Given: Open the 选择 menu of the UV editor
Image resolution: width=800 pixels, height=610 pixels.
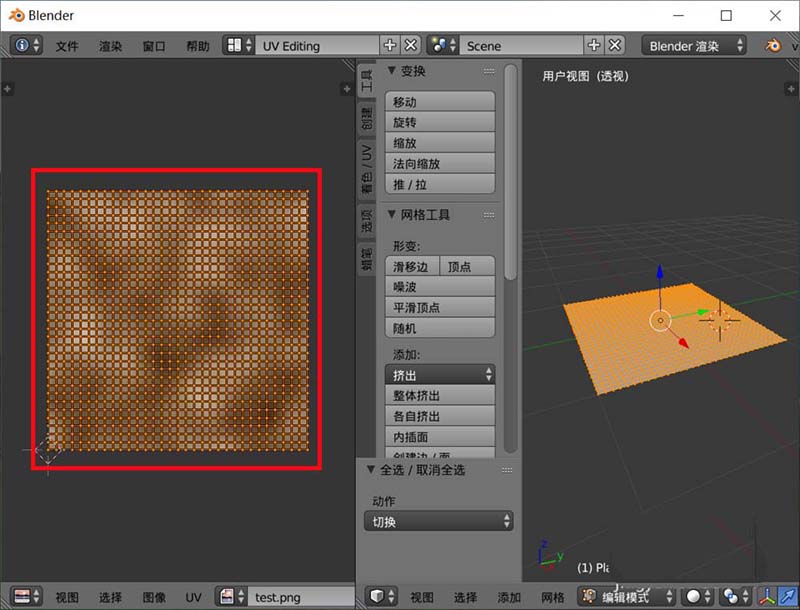Looking at the screenshot, I should [x=110, y=597].
